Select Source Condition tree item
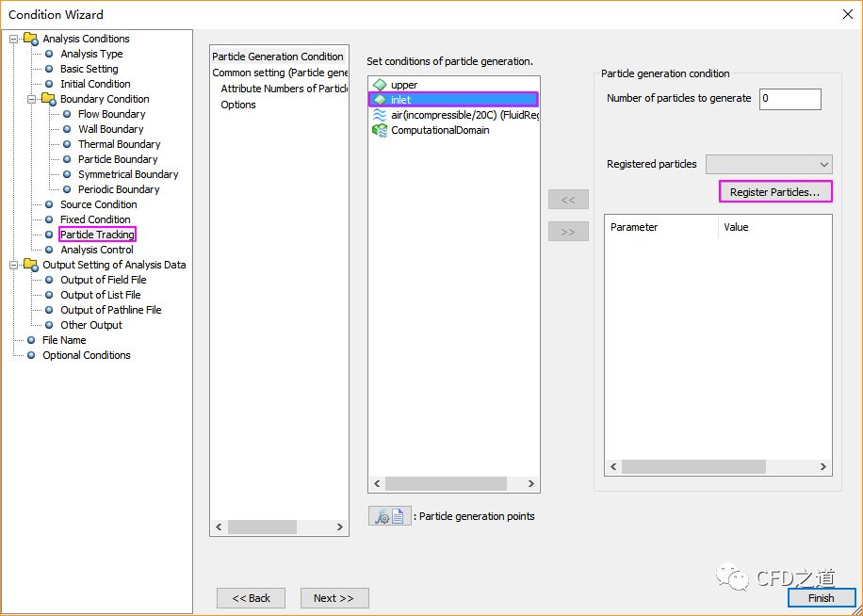The width and height of the screenshot is (863, 616). coord(99,204)
